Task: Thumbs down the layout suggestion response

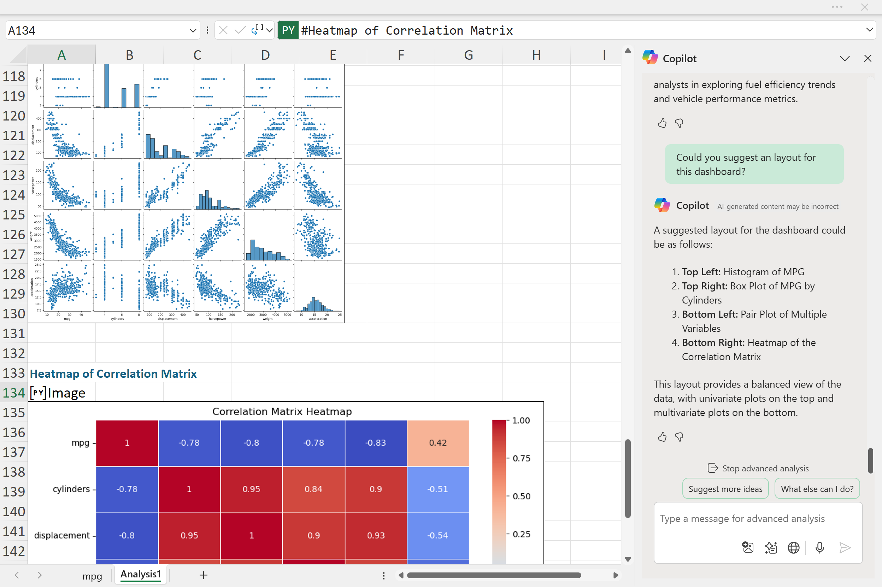Action: click(679, 437)
